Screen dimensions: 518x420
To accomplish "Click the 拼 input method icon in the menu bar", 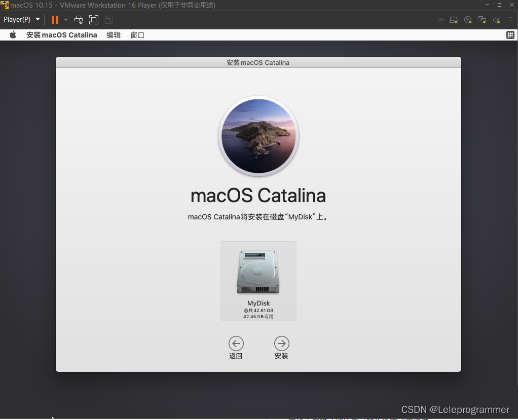I will point(510,35).
